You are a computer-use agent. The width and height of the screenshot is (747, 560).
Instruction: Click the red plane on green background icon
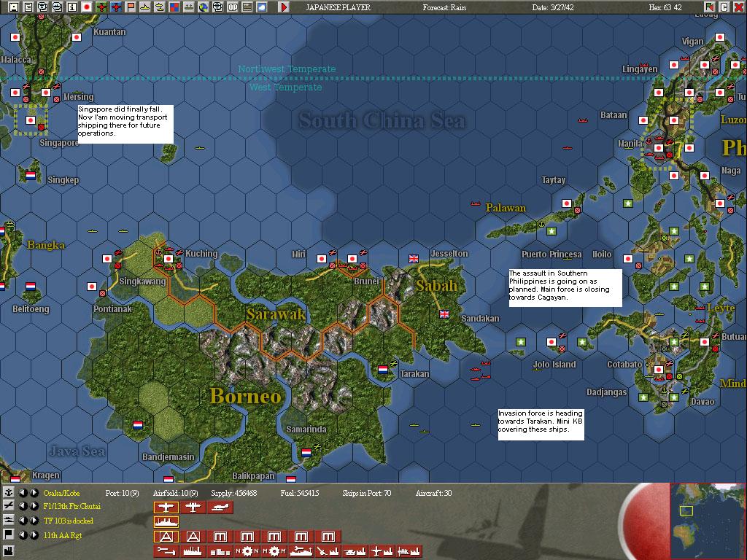101,7
